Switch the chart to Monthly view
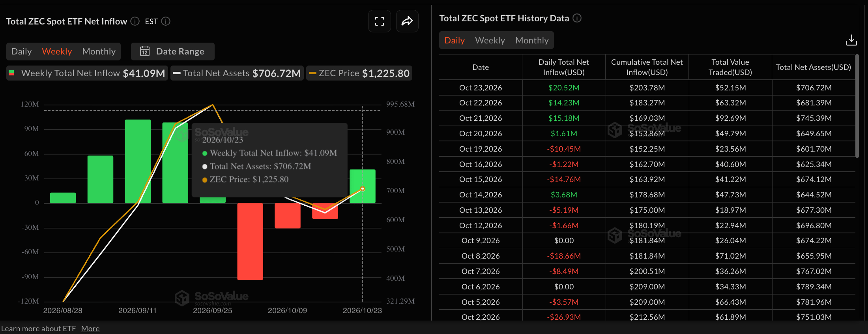 pyautogui.click(x=99, y=51)
